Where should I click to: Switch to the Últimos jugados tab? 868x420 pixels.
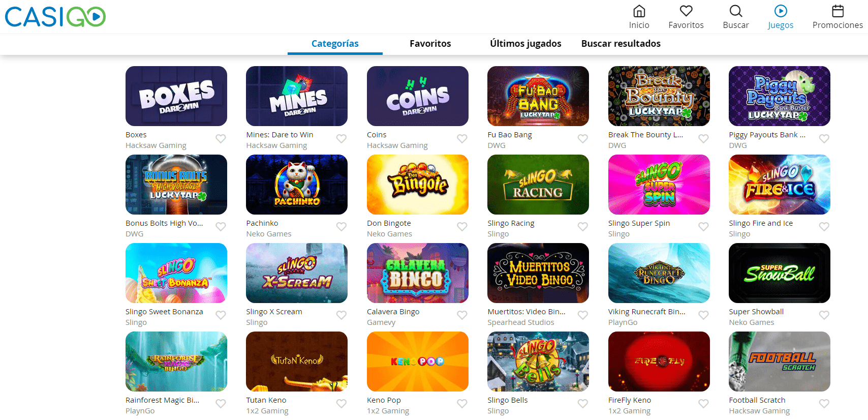coord(525,44)
